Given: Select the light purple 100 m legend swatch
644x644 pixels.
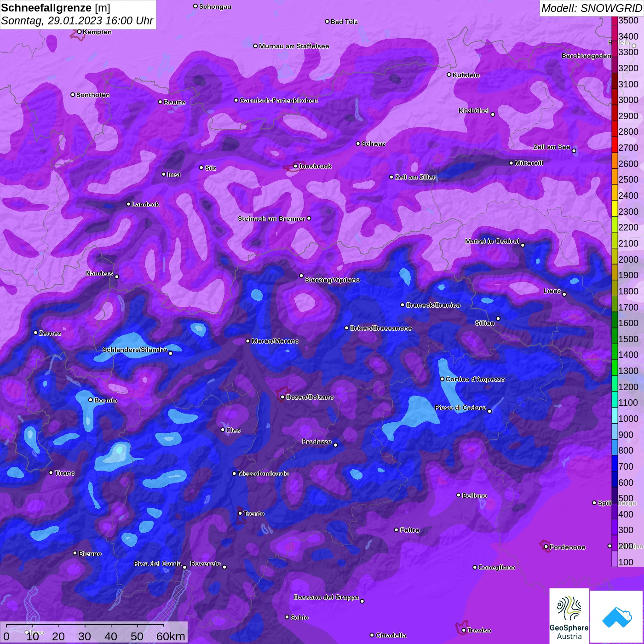Looking at the screenshot, I should point(615,559).
